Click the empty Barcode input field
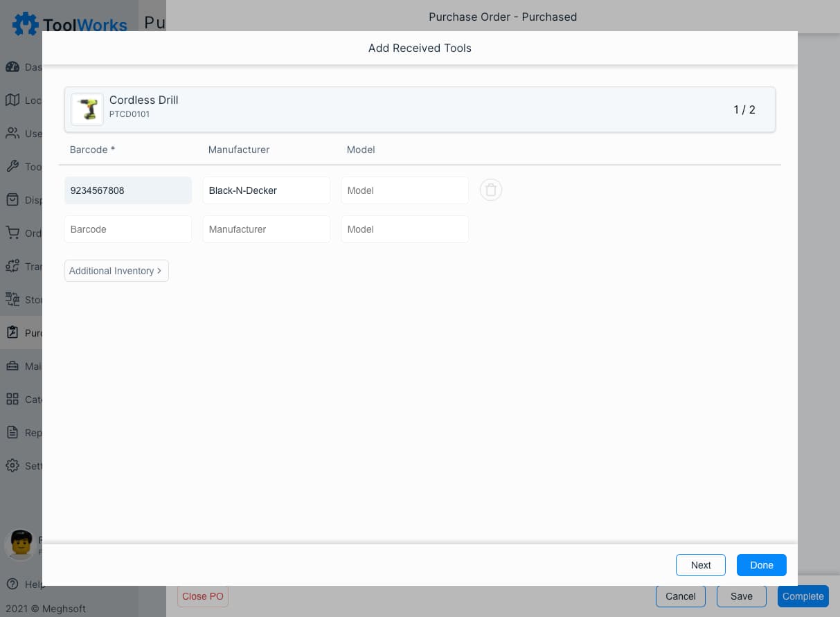 (x=127, y=229)
